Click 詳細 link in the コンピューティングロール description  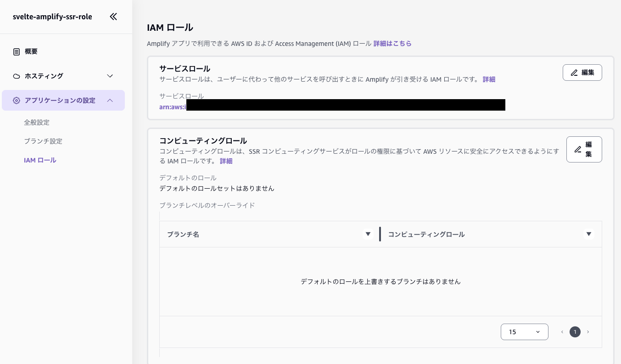point(226,161)
